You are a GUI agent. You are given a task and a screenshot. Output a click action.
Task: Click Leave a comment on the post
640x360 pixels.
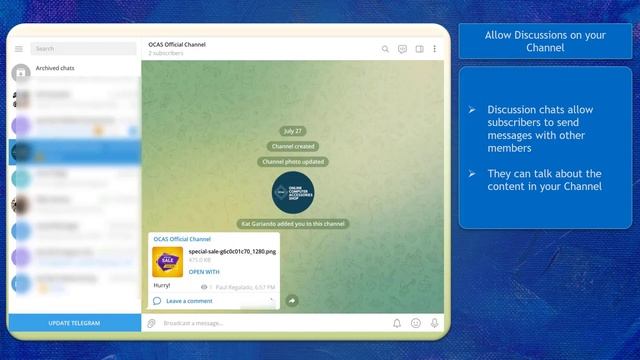pyautogui.click(x=189, y=301)
